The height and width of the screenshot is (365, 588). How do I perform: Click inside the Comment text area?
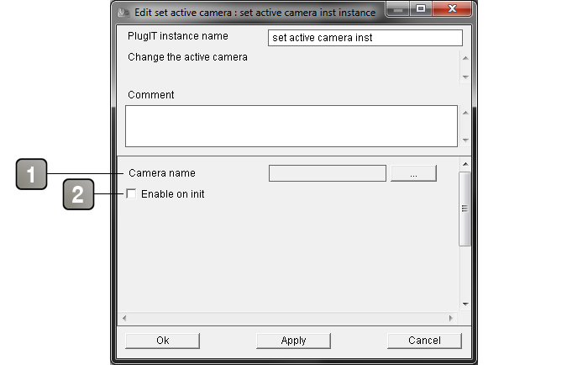tap(291, 126)
